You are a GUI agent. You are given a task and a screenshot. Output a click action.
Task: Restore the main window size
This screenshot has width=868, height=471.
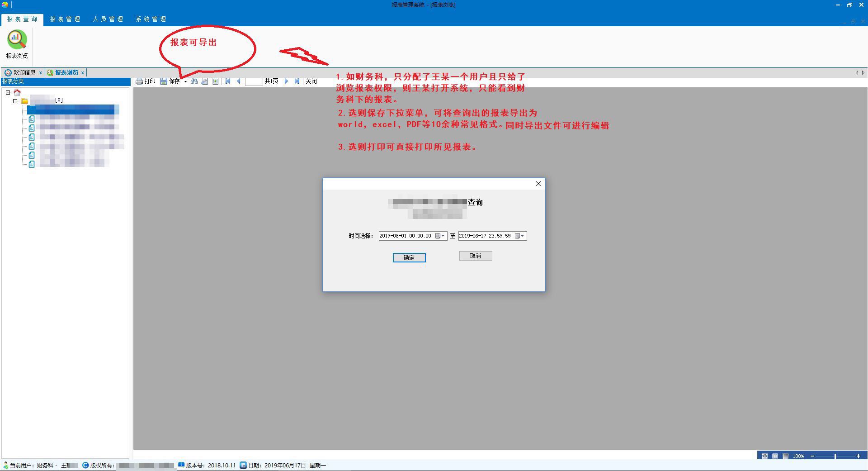(x=849, y=5)
